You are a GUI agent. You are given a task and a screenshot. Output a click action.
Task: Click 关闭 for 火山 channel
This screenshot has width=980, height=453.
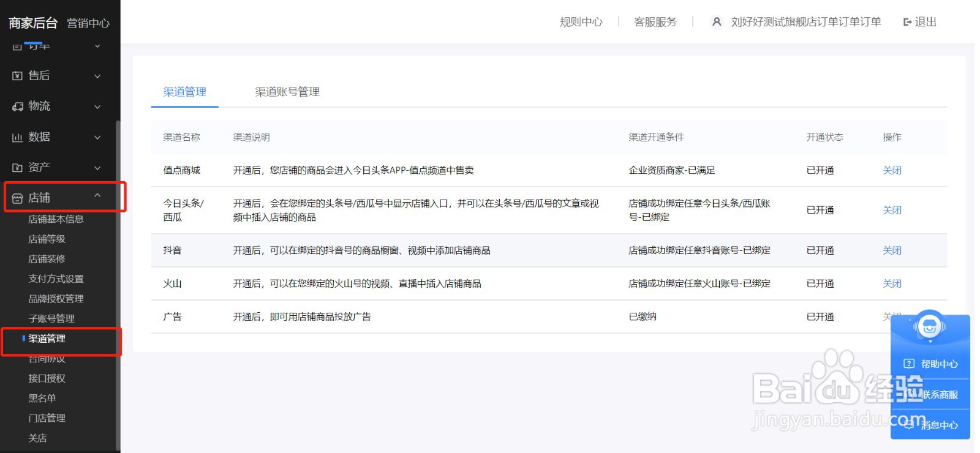pyautogui.click(x=892, y=283)
